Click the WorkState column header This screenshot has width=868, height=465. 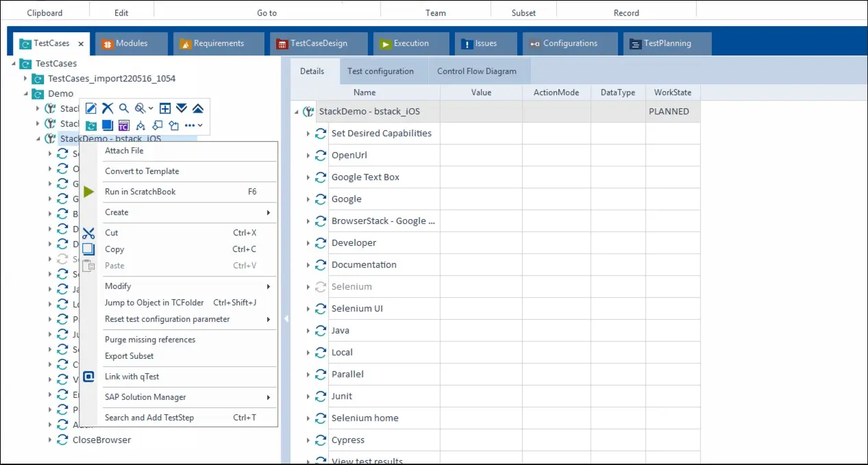click(x=672, y=92)
